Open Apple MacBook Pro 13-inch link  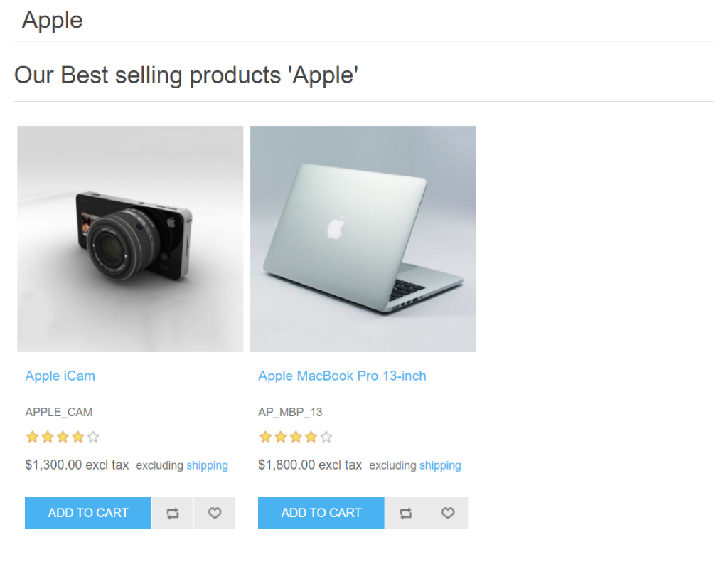pyautogui.click(x=342, y=376)
